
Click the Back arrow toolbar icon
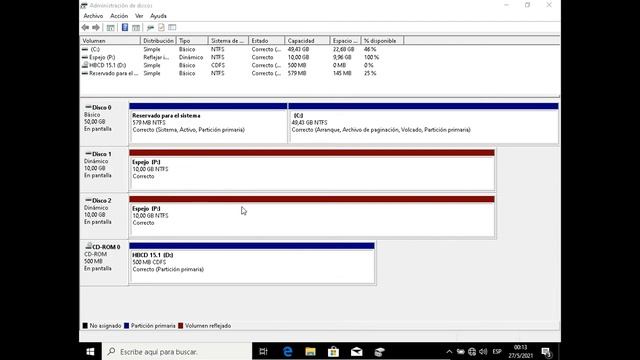85,27
